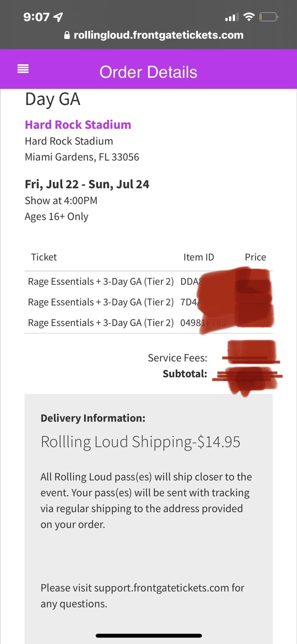The width and height of the screenshot is (297, 644).
Task: Tap the Fri, Jul 22 - Sun, Jul 24 date
Action: [x=87, y=184]
